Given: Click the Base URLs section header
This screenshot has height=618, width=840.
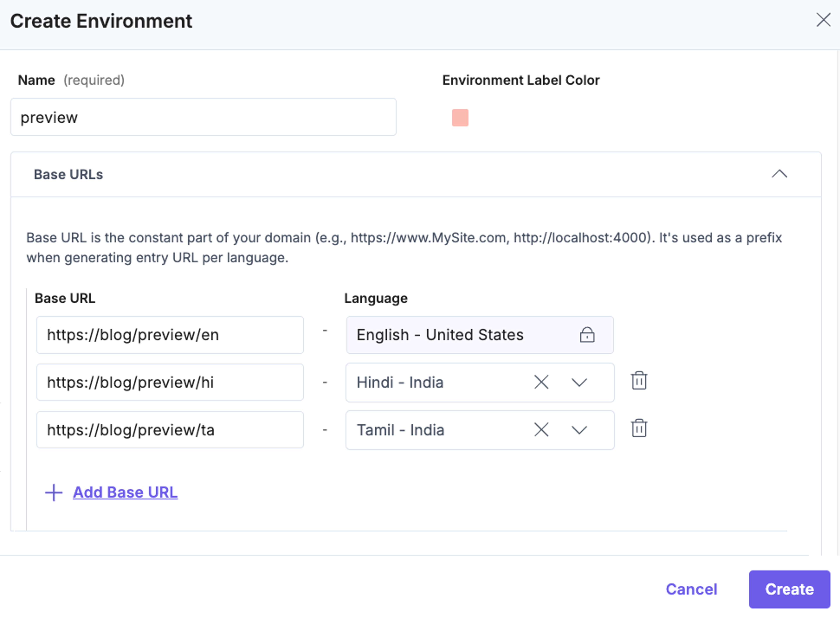Looking at the screenshot, I should point(416,174).
